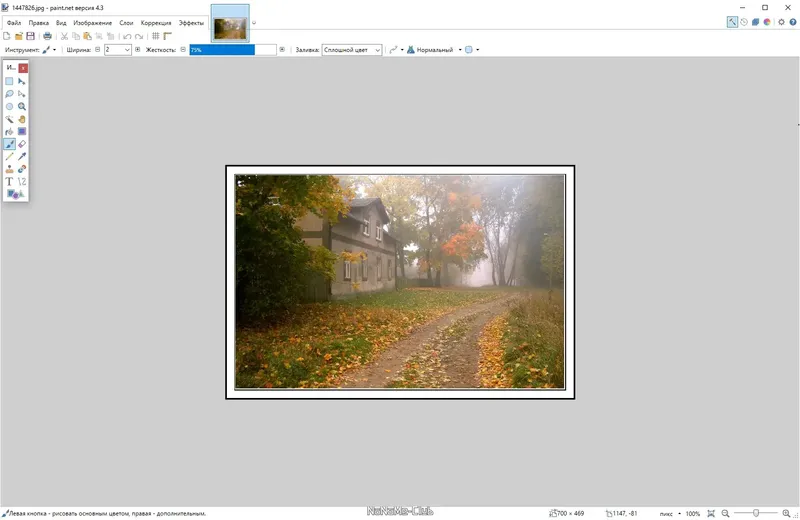The height and width of the screenshot is (520, 800).
Task: Open the Ширина brush width dropdown
Action: tap(127, 49)
